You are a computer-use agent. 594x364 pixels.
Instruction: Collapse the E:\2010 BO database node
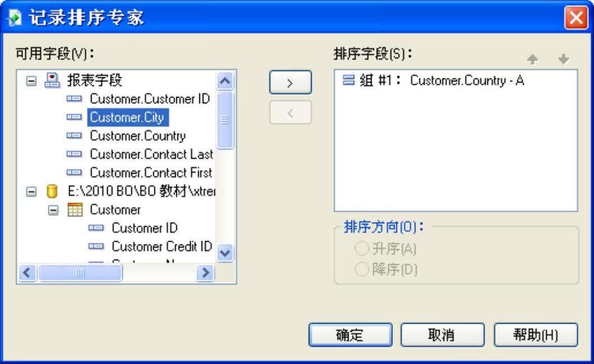click(x=31, y=191)
